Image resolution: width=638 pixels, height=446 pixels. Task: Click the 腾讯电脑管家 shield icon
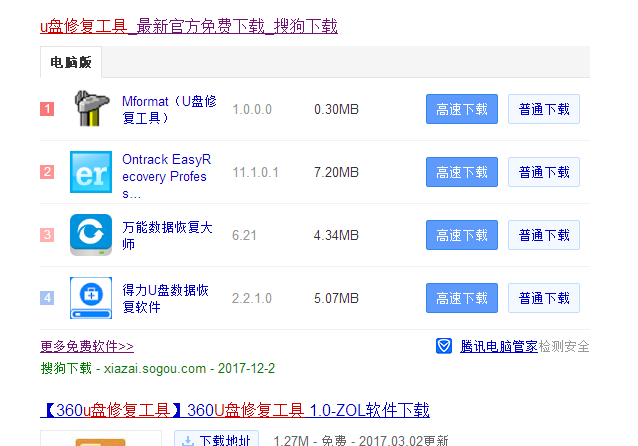point(444,346)
